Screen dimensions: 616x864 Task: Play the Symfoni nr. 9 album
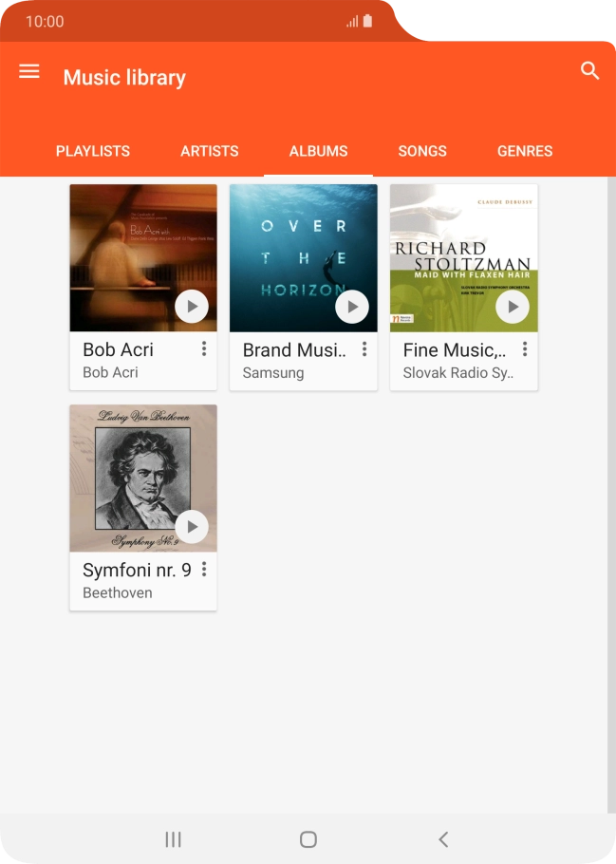tap(192, 526)
